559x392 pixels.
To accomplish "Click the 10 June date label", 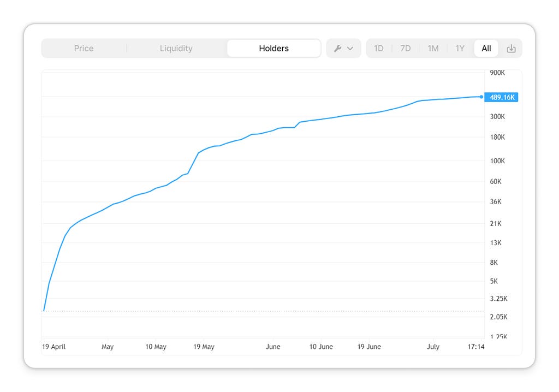I will pyautogui.click(x=321, y=347).
